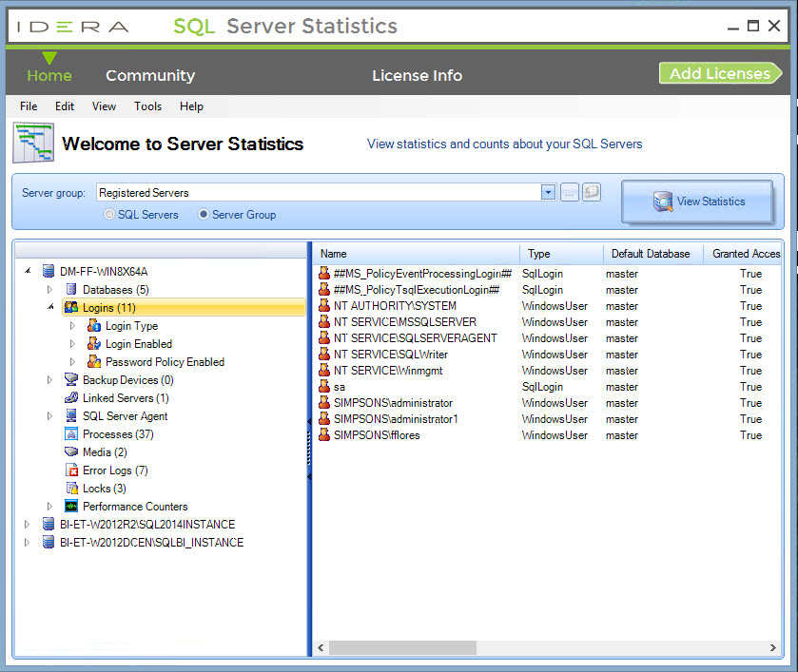Open the View menu
Viewport: 798px width, 672px height.
click(x=104, y=106)
